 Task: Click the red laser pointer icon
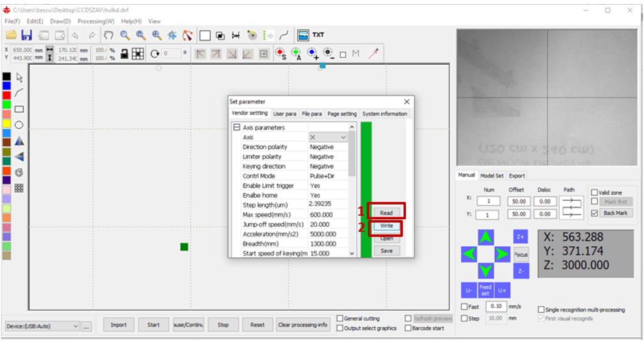(373, 54)
